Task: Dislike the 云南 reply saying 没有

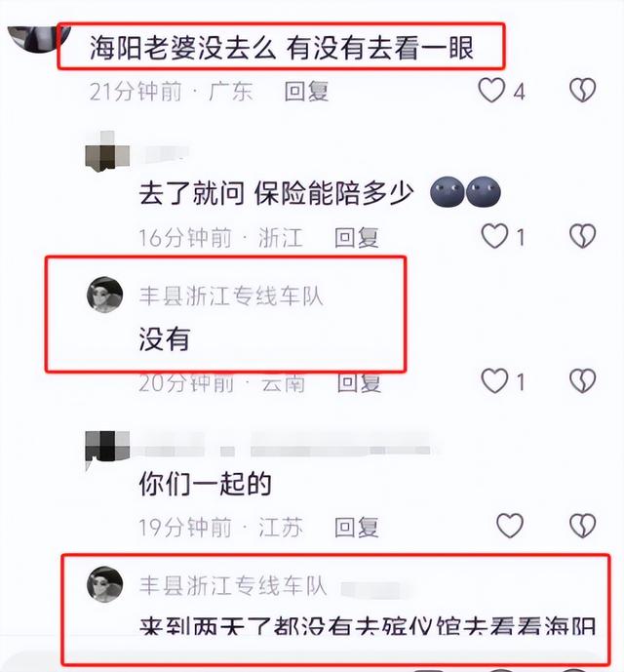Action: coord(582,381)
